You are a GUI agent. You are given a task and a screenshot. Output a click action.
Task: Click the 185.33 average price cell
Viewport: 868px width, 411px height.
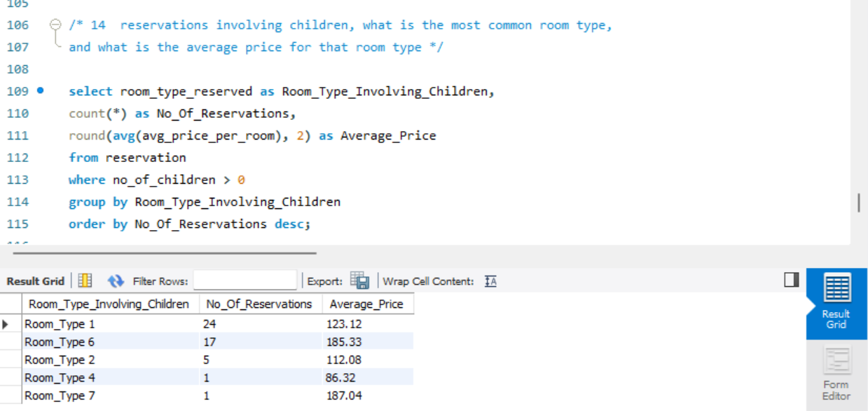[344, 342]
